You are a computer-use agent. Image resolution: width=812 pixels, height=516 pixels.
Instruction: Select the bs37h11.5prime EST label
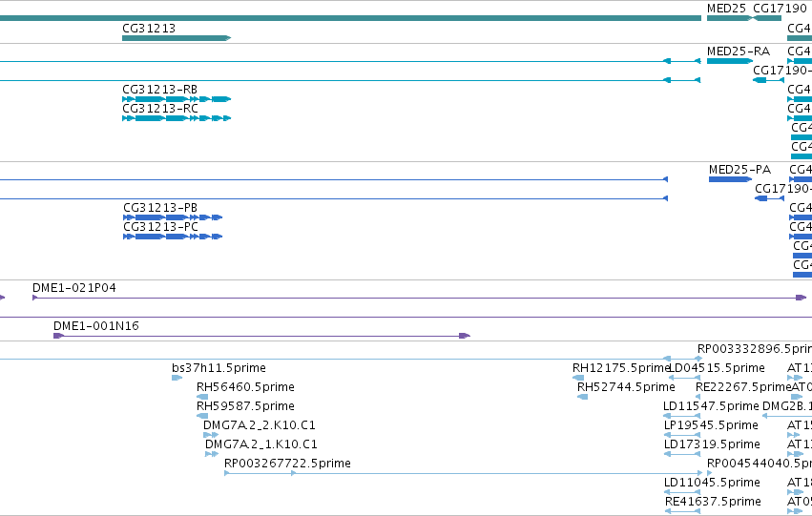click(x=219, y=368)
